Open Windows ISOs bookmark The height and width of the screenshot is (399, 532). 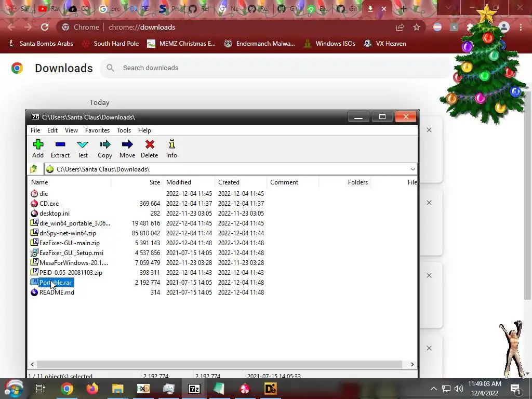pos(330,44)
